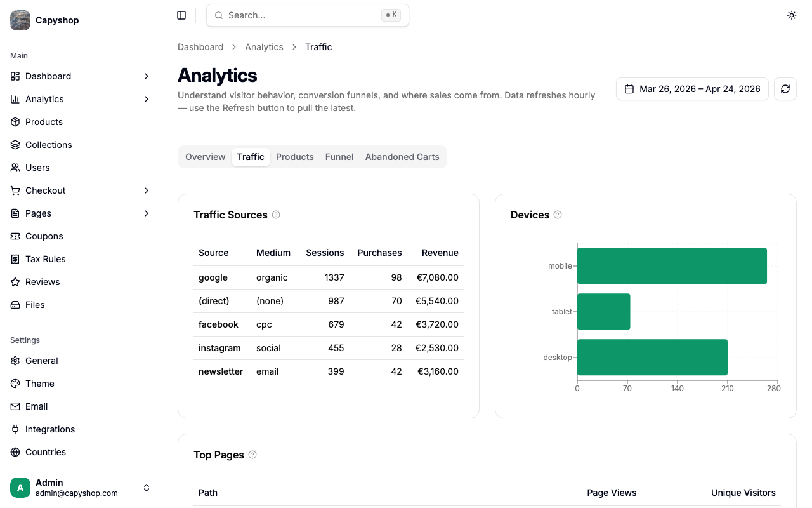Click the refresh data button
Screen dimensions: 812x508
(785, 89)
